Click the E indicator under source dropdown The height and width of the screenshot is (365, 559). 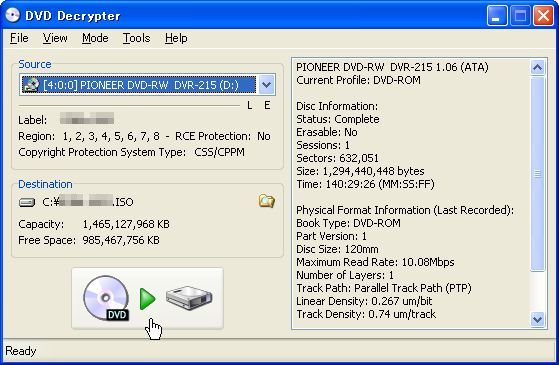(x=267, y=106)
